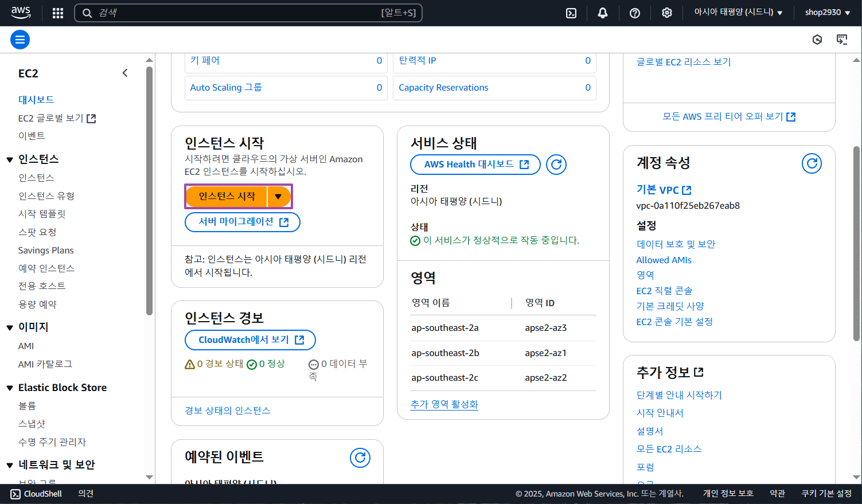
Task: Open 용량 예약 in sidebar
Action: [x=37, y=304]
